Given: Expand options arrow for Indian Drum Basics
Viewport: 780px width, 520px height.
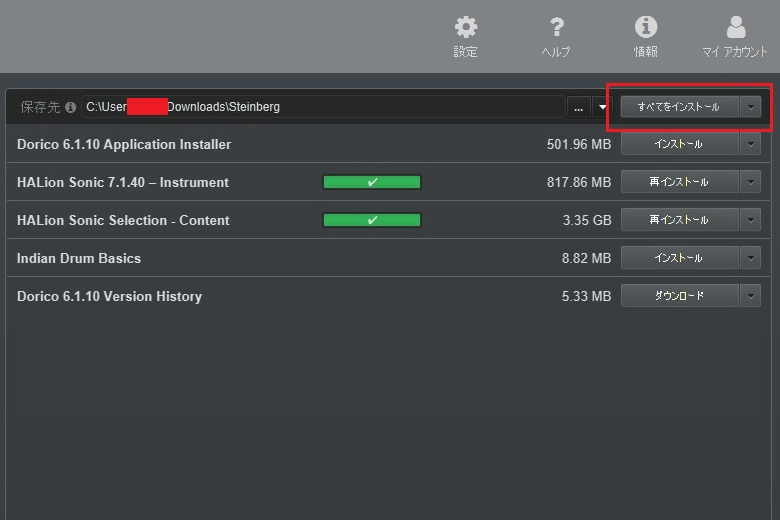Looking at the screenshot, I should tap(751, 258).
